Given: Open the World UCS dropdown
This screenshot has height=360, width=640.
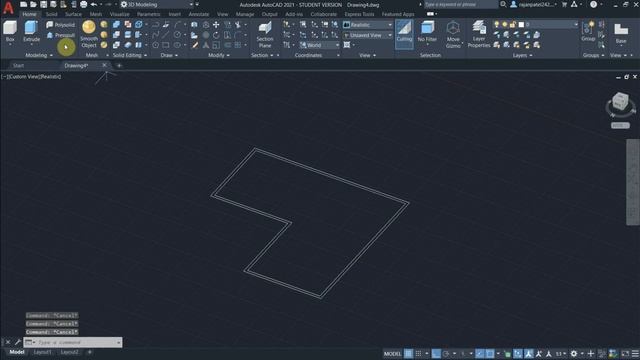Looking at the screenshot, I should [x=320, y=45].
